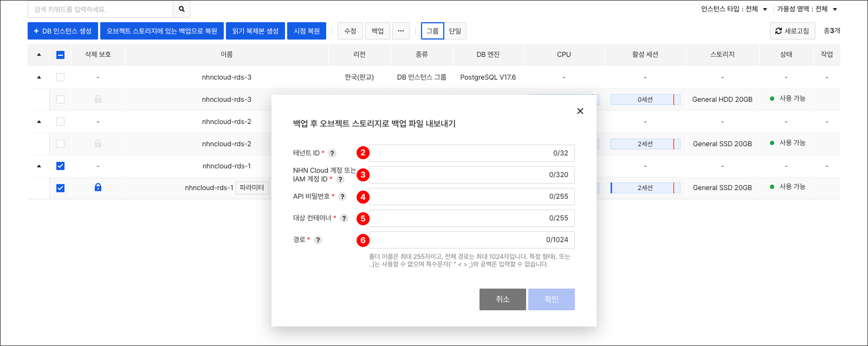Focus the API 비밀번호 input field
This screenshot has height=346, width=868.
click(472, 197)
